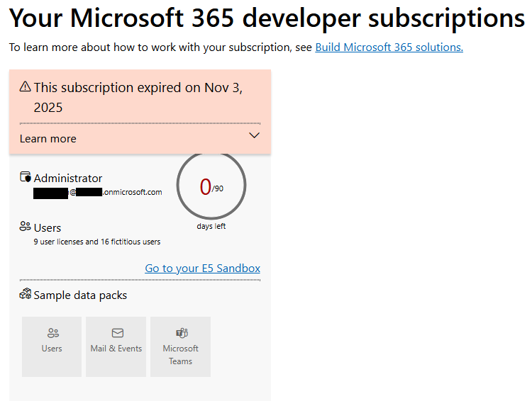Viewport: 532px width, 401px height.
Task: Select the Microsoft Teams data pack tile
Action: 180,346
